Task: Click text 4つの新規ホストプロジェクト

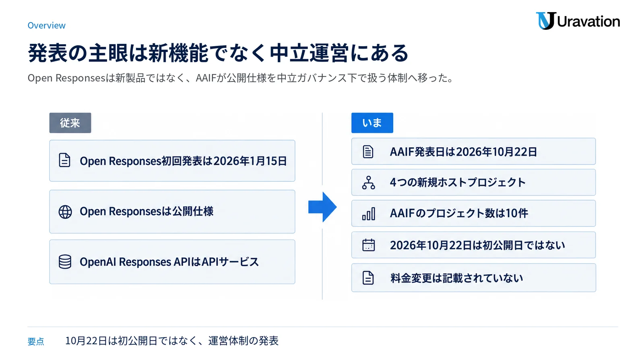Action: coord(458,182)
